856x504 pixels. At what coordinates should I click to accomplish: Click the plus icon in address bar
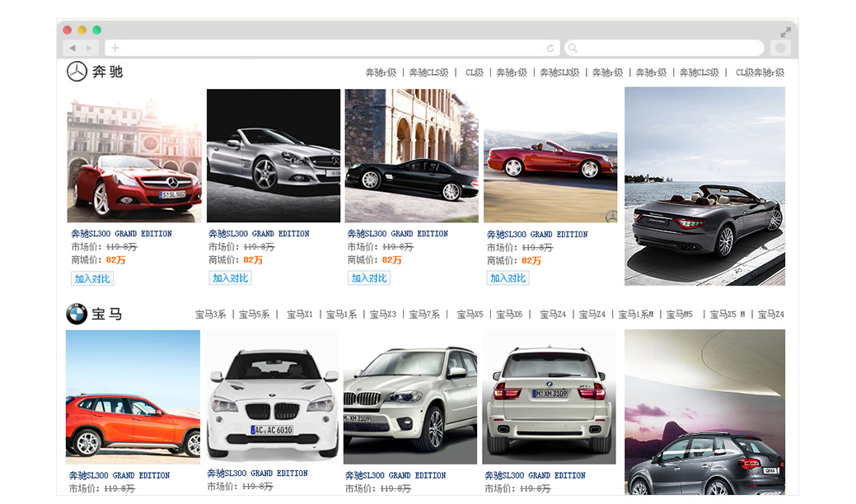(x=115, y=48)
